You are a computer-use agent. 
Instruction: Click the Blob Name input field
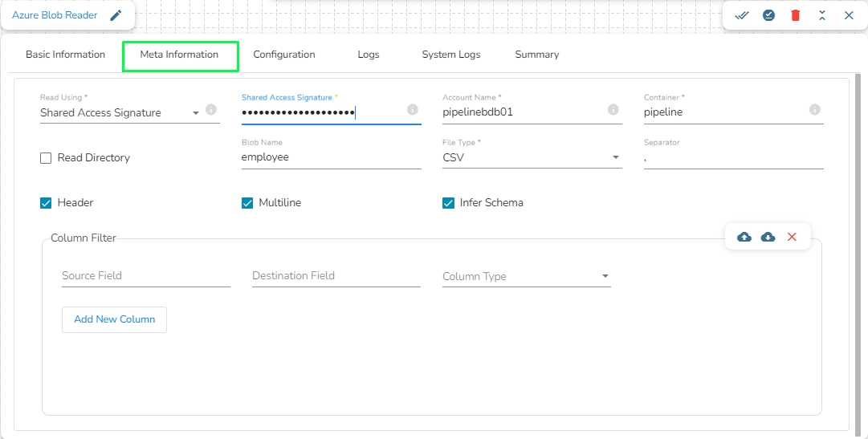[331, 157]
